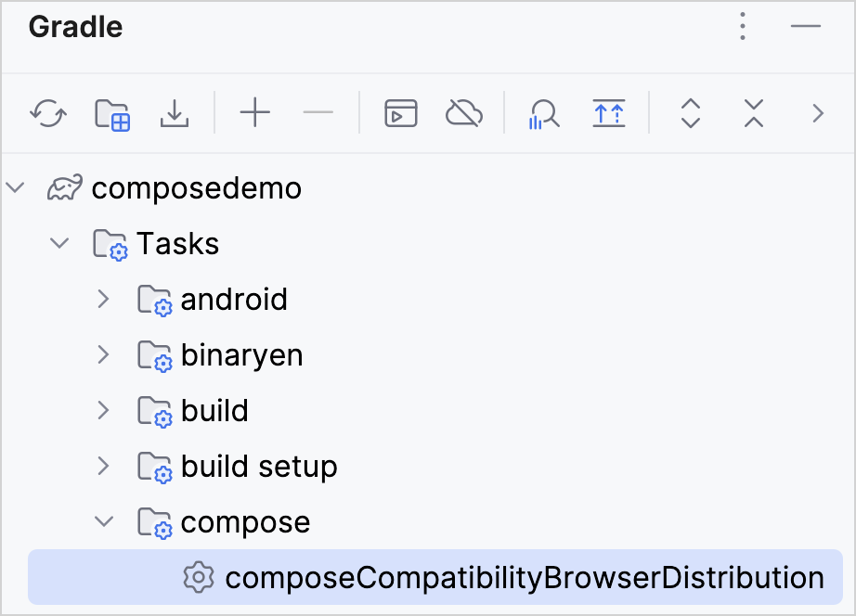Open the three-dot options menu
The image size is (856, 616).
coord(743,27)
